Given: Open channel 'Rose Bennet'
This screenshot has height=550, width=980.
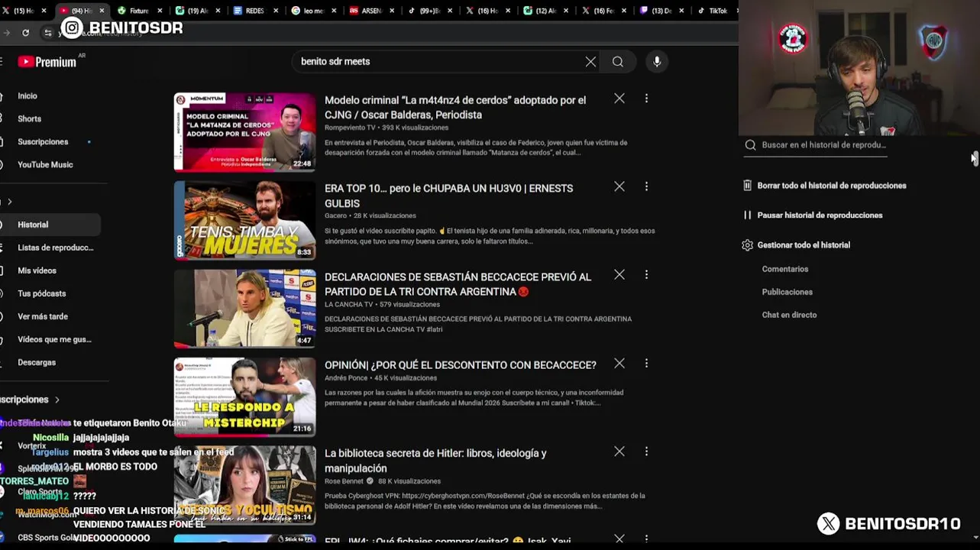Looking at the screenshot, I should [x=344, y=481].
